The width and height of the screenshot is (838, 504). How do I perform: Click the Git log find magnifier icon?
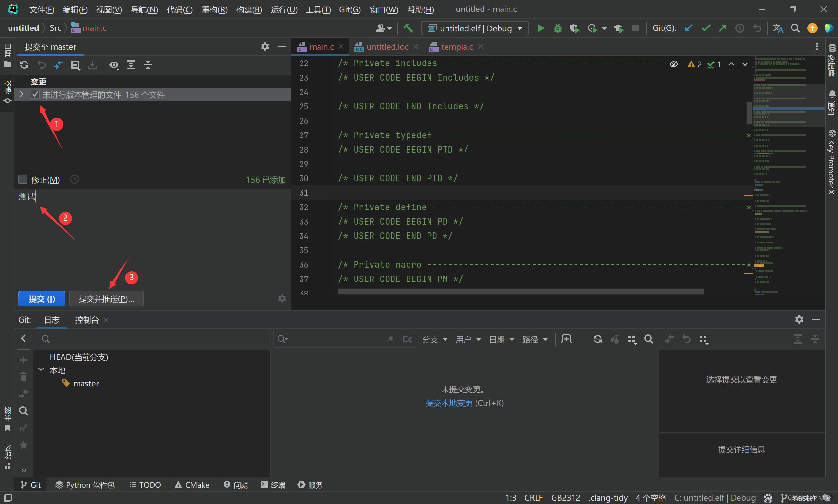tap(648, 339)
